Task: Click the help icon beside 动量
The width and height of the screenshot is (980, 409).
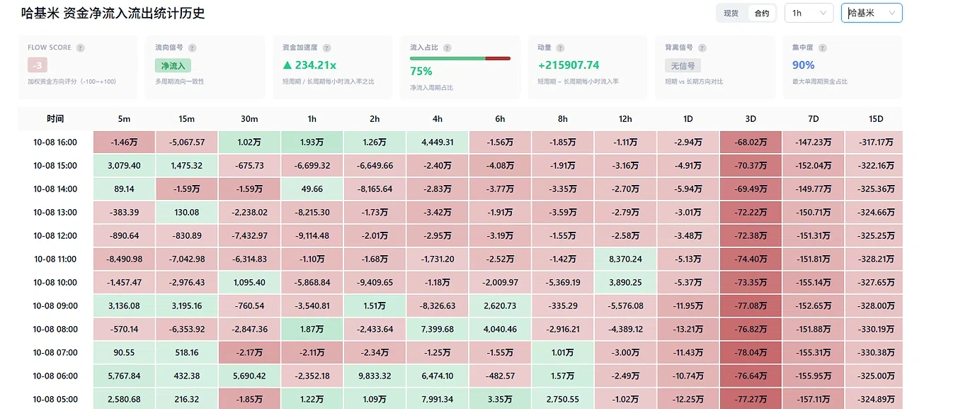Action: [561, 48]
